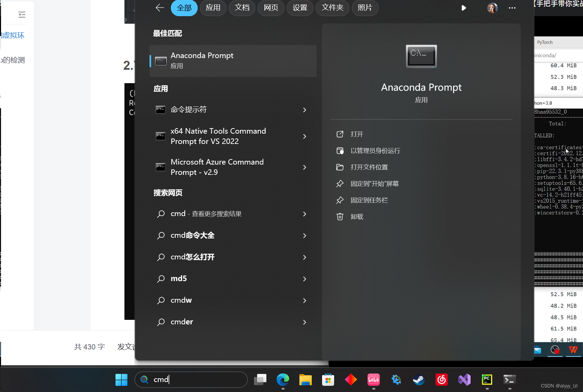583x392 pixels.
Task: Select the 文档 filter tab
Action: [242, 8]
